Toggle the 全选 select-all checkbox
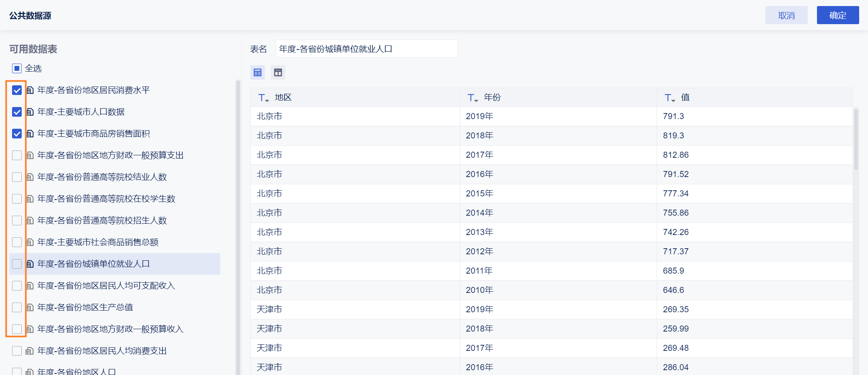 (17, 68)
